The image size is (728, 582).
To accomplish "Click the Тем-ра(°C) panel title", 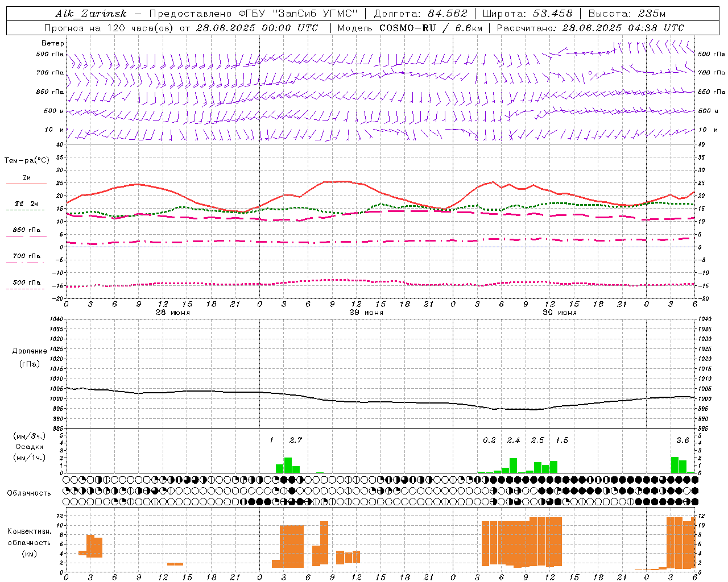I will tap(27, 161).
